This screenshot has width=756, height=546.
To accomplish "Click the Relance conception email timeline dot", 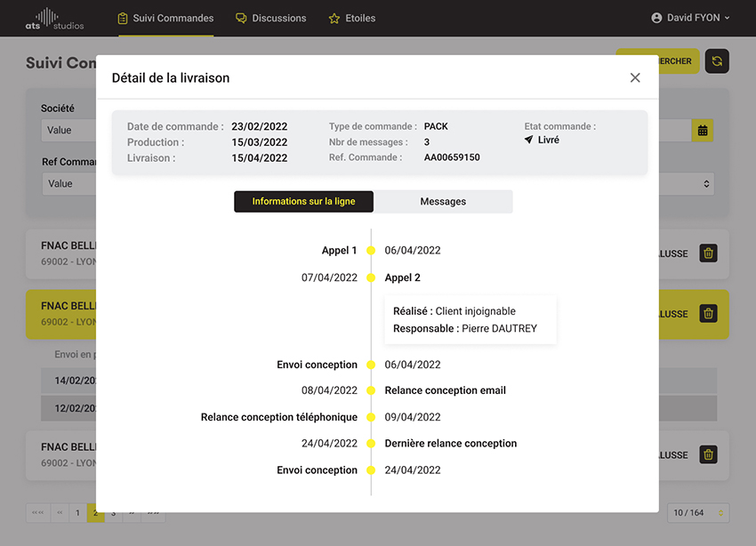I will click(x=371, y=390).
